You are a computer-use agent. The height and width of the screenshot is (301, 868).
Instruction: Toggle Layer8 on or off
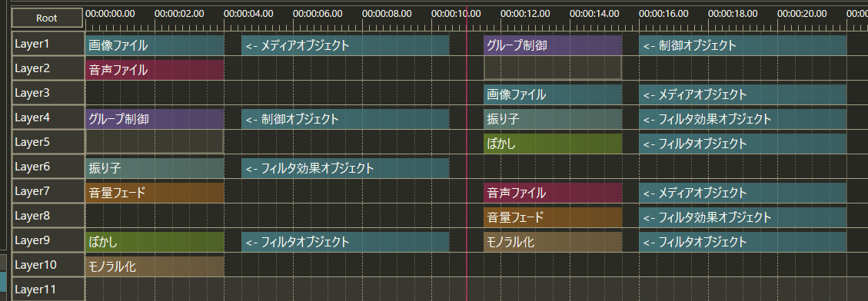click(48, 216)
